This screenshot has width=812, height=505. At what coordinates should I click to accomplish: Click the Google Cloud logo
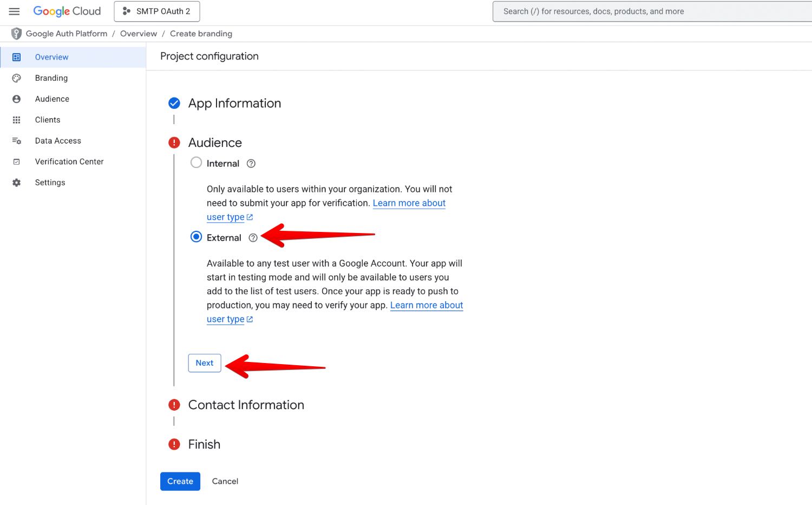[x=67, y=11]
